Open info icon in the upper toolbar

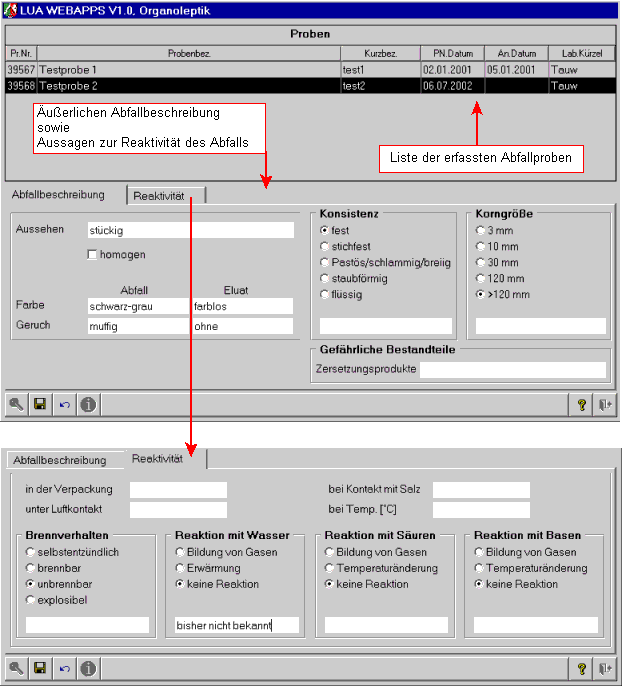point(88,404)
